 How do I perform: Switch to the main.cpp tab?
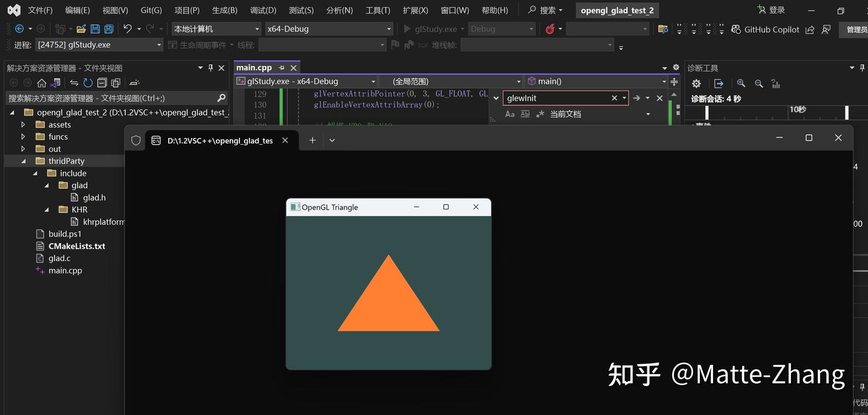pyautogui.click(x=253, y=67)
